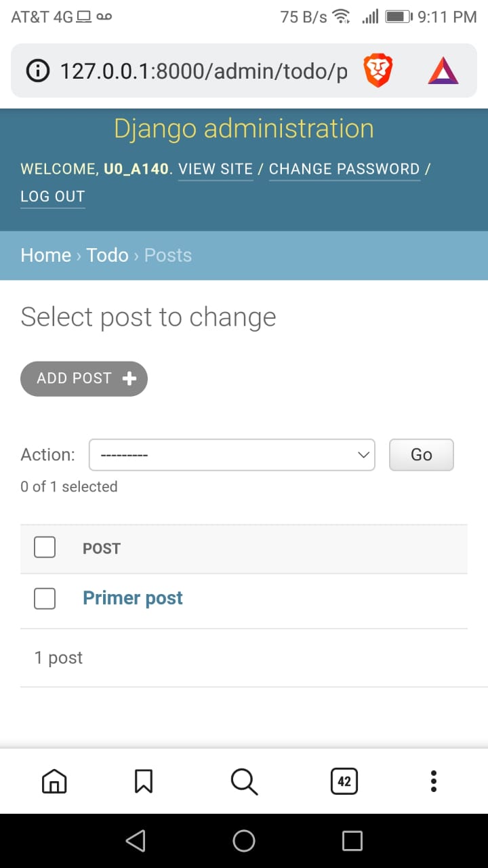Click the Go button
488x868 pixels.
click(422, 454)
